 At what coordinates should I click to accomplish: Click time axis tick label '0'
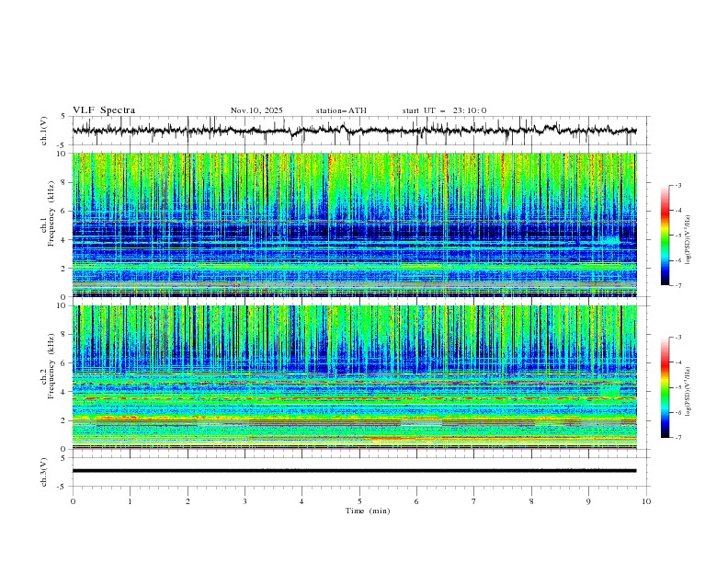[x=73, y=501]
